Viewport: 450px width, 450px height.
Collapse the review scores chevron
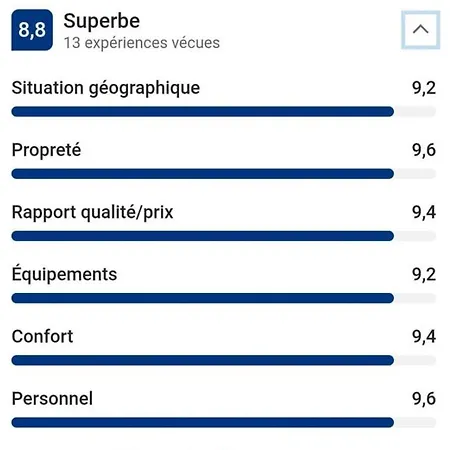(420, 30)
